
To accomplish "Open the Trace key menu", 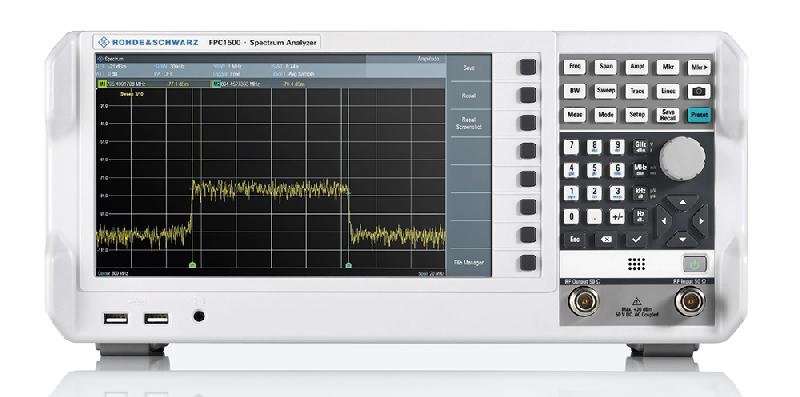I will click(x=636, y=91).
